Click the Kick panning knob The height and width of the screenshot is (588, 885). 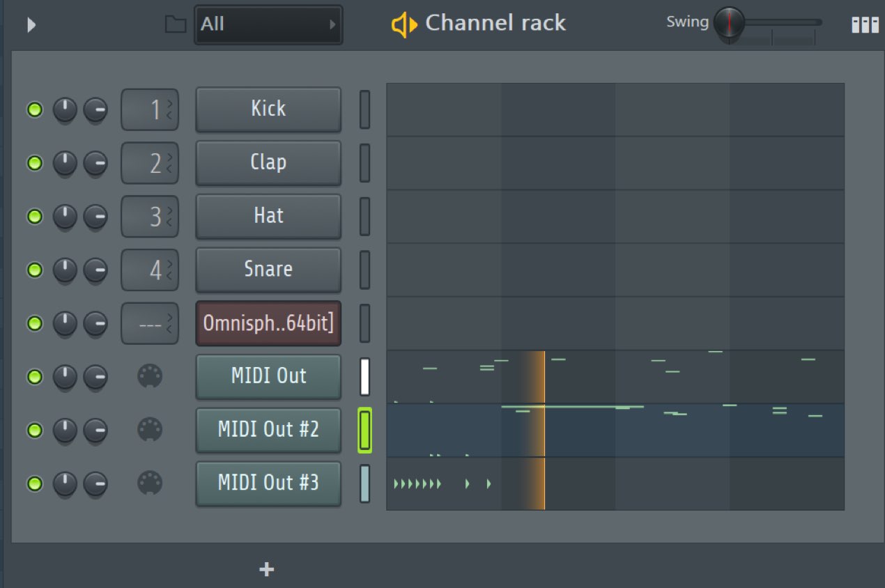(x=65, y=109)
